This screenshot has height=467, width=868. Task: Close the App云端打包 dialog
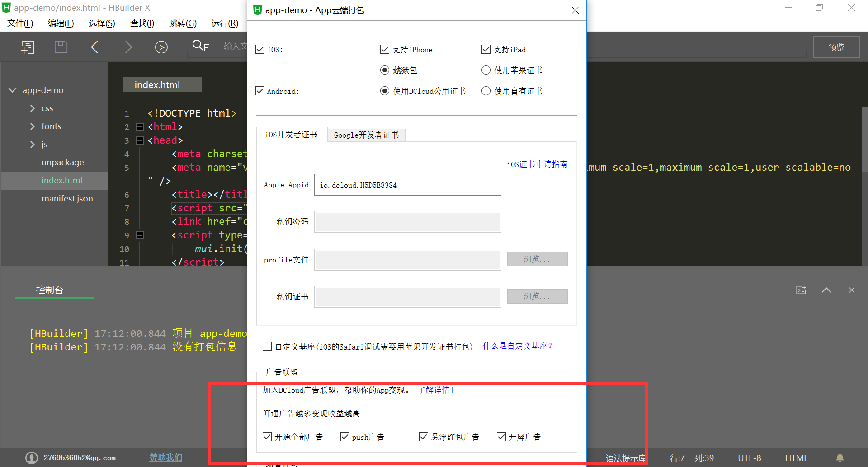[x=575, y=10]
